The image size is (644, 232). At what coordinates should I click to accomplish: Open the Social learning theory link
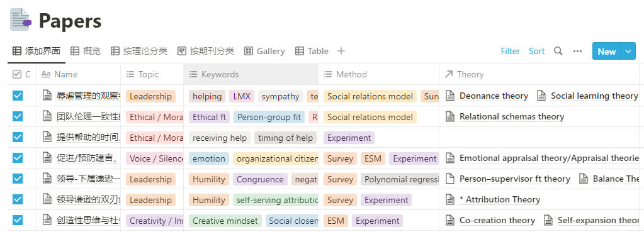coord(594,96)
